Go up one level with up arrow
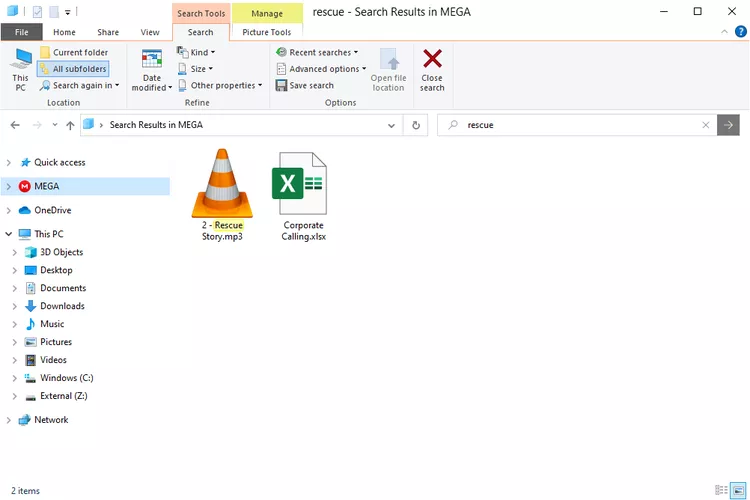The height and width of the screenshot is (500, 750). (70, 125)
